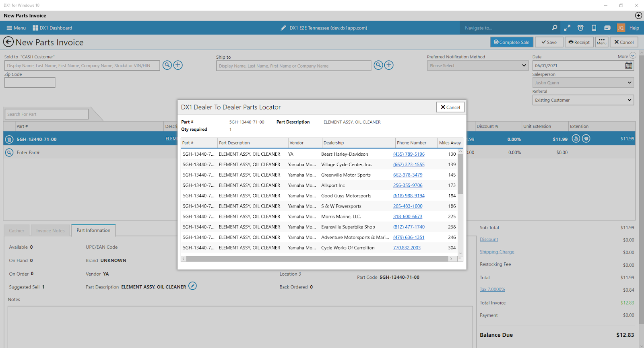644x348 pixels.
Task: Open the Referral Existing Customer dropdown
Action: click(583, 100)
